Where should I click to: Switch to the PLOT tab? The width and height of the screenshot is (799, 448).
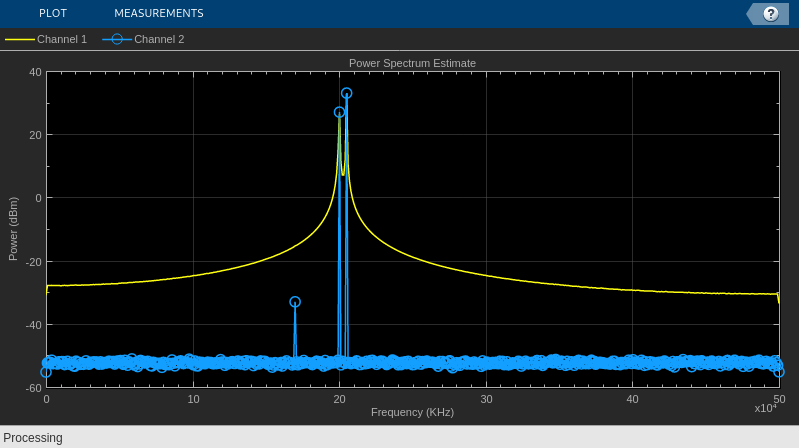pyautogui.click(x=53, y=13)
